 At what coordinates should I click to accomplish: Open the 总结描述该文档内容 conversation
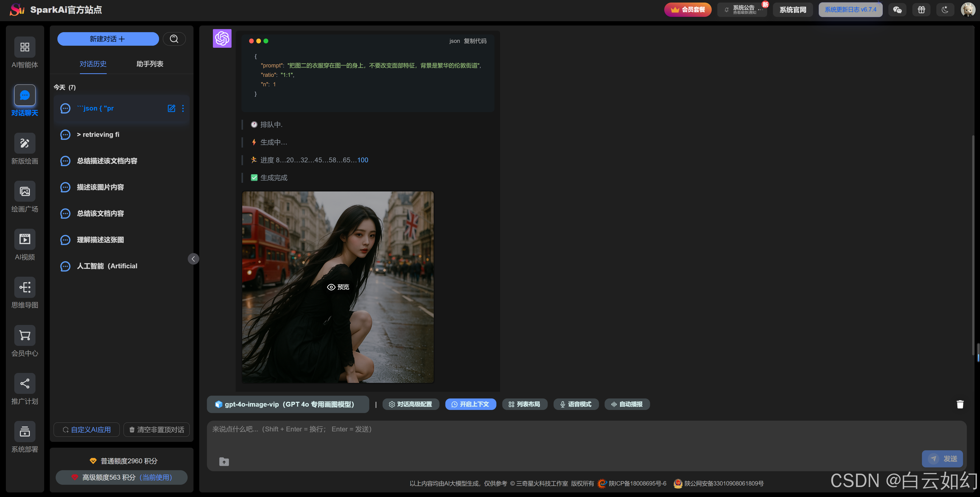click(122, 161)
